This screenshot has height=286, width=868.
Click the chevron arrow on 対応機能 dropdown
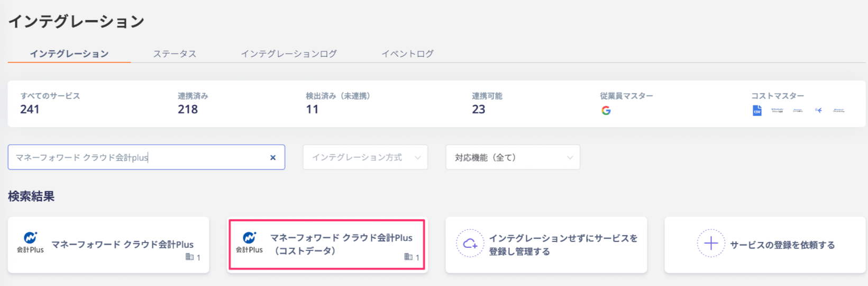[570, 158]
